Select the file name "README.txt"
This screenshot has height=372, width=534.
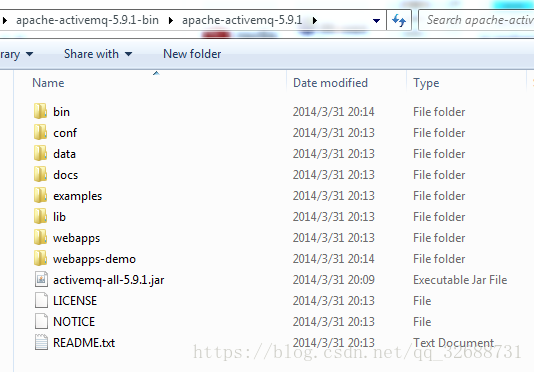(84, 343)
